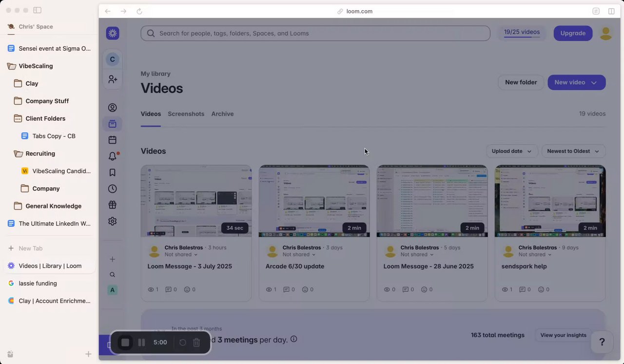Open the Loom Message - 28 June 2025 thumbnail
This screenshot has width=624, height=364.
tap(432, 201)
